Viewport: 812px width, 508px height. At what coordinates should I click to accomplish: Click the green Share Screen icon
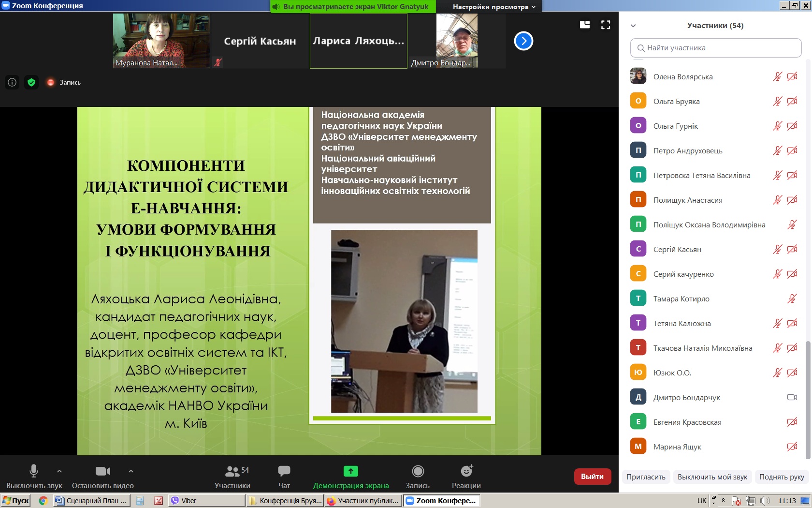(350, 471)
